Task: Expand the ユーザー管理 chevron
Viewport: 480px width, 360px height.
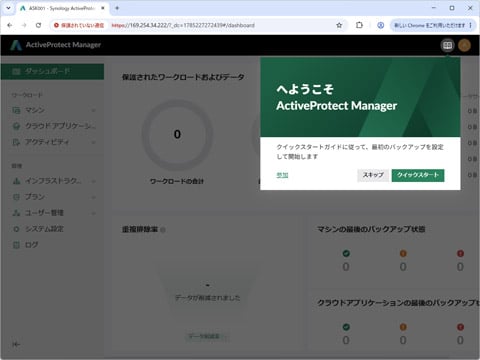Action: point(94,213)
